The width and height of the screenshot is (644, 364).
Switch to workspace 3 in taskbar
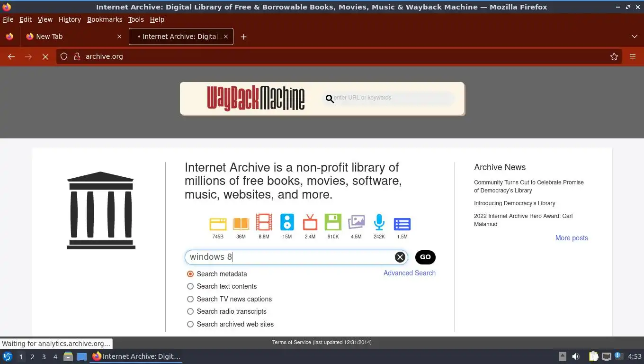(44, 356)
